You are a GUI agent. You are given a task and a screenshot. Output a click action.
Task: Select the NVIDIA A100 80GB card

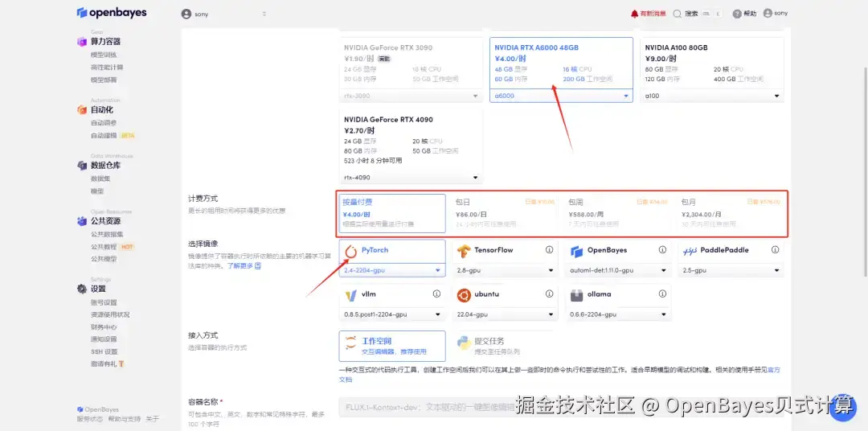(712, 69)
